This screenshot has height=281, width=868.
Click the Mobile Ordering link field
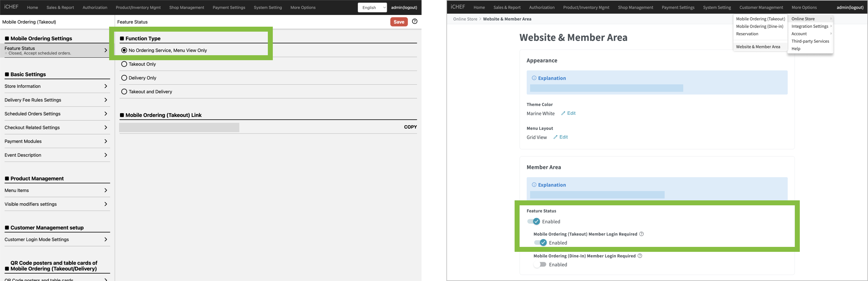(179, 127)
